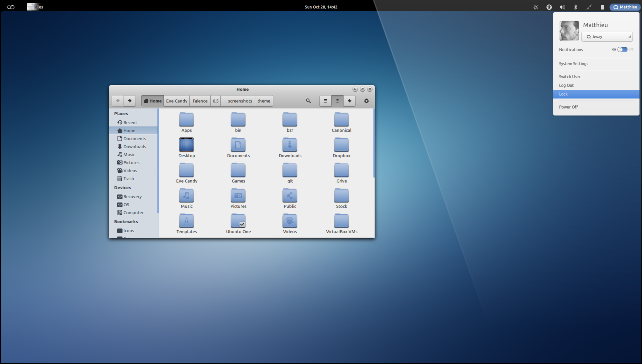642x364 pixels.
Task: Open the Dropbox folder
Action: (341, 147)
